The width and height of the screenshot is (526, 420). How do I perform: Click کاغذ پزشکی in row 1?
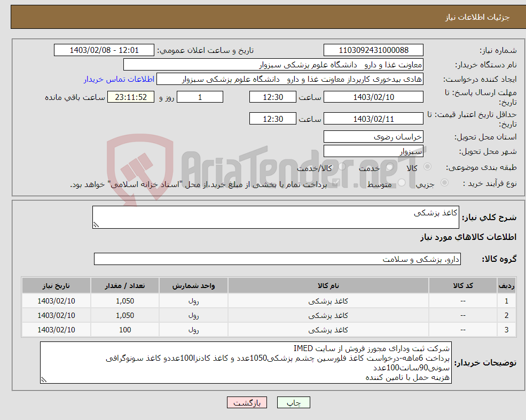click(328, 301)
